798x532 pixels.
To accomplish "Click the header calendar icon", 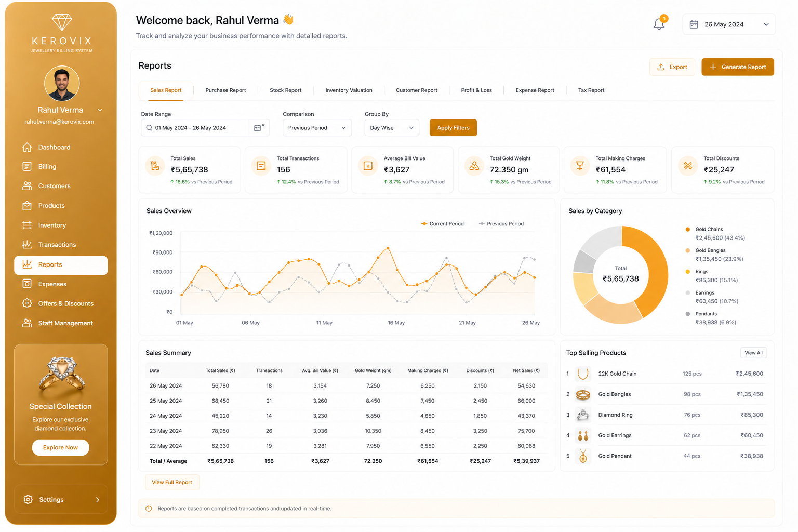I will [x=694, y=24].
